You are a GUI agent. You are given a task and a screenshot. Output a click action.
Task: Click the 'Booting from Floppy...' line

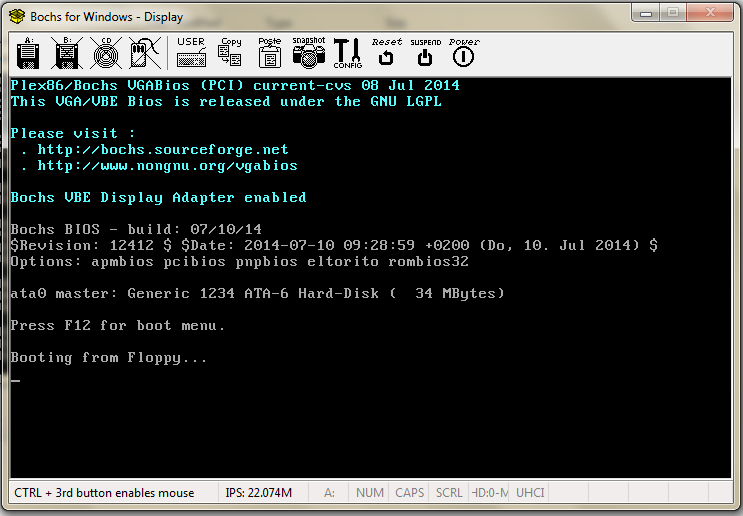[109, 358]
